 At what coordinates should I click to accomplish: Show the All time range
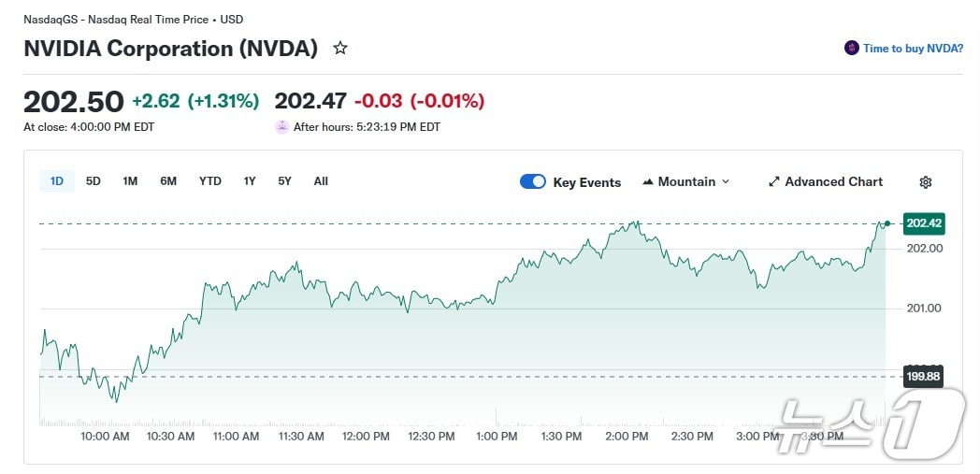(321, 181)
